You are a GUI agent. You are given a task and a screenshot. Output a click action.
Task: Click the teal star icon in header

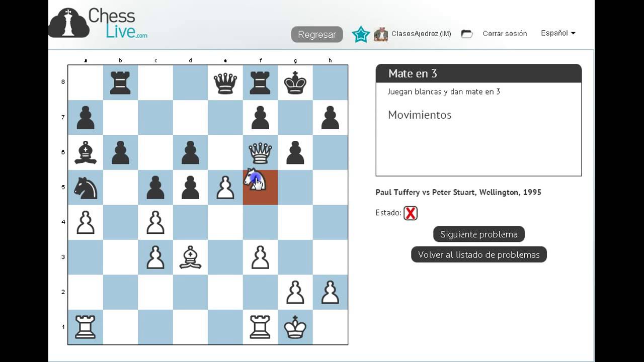361,34
